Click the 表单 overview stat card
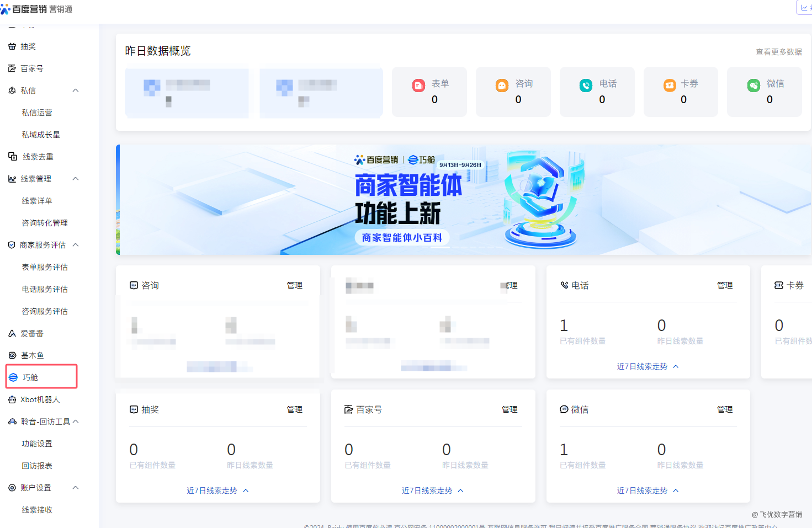 click(x=429, y=92)
